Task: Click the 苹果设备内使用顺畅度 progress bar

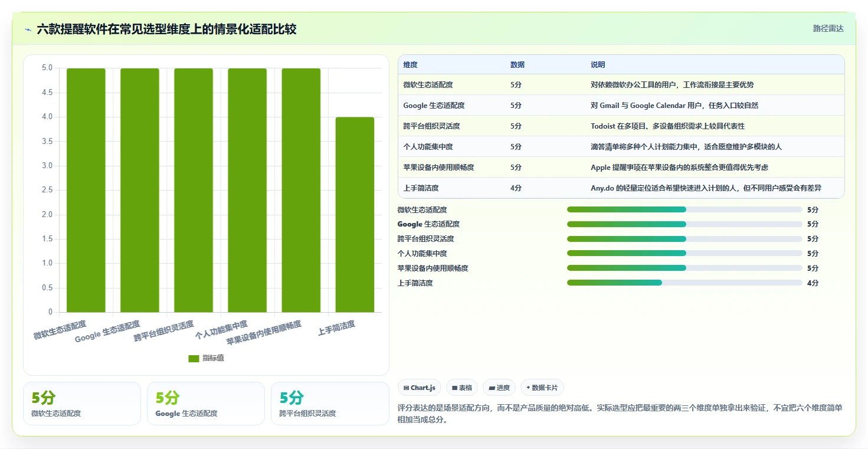Action: [x=684, y=268]
